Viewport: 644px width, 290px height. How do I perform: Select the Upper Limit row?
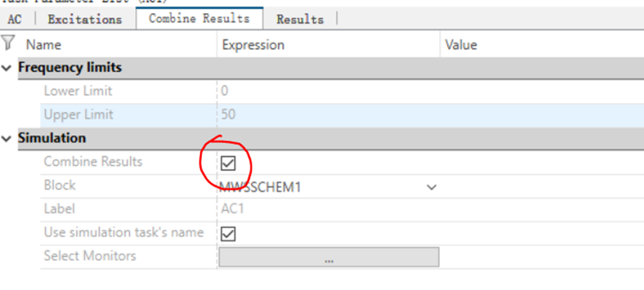(342, 114)
